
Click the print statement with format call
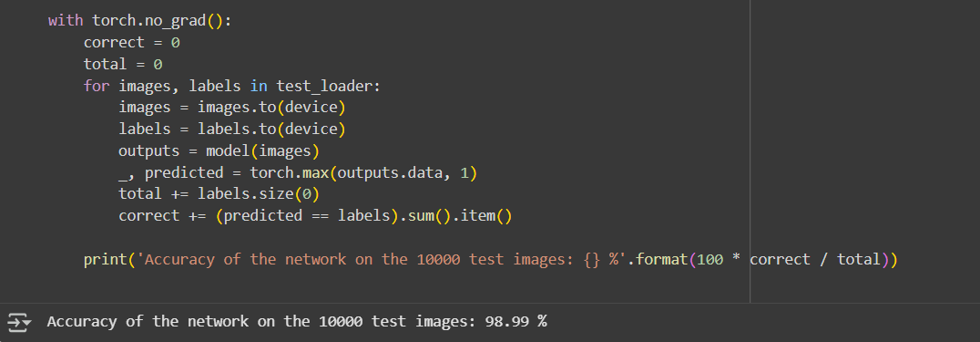[491, 259]
